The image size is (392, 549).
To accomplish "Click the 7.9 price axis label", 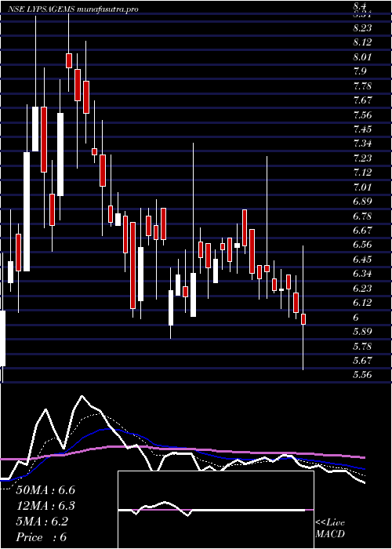I will (360, 71).
